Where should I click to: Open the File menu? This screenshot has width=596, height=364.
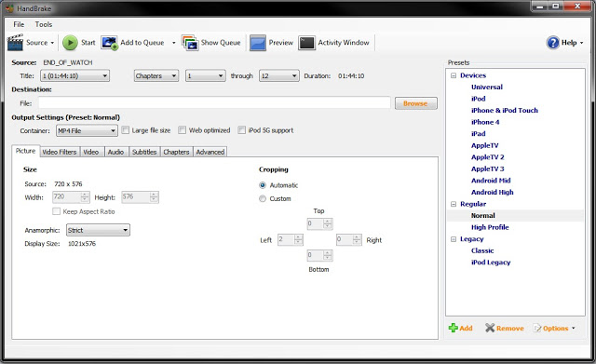(19, 24)
